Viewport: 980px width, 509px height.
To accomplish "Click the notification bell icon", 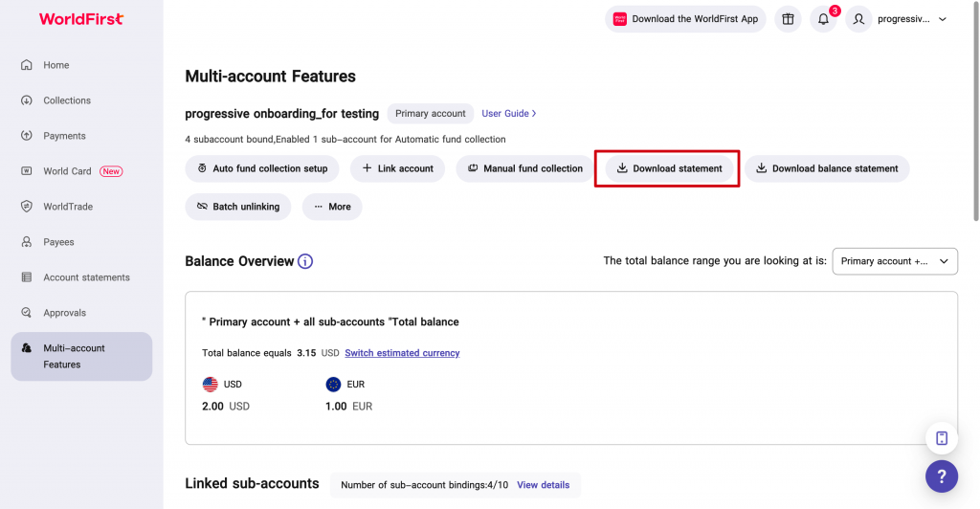I will (x=823, y=19).
